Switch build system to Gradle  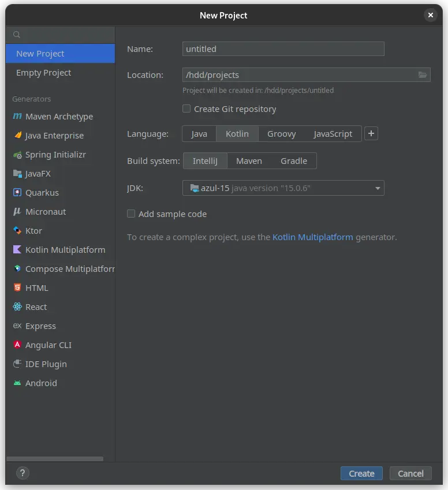pos(294,161)
